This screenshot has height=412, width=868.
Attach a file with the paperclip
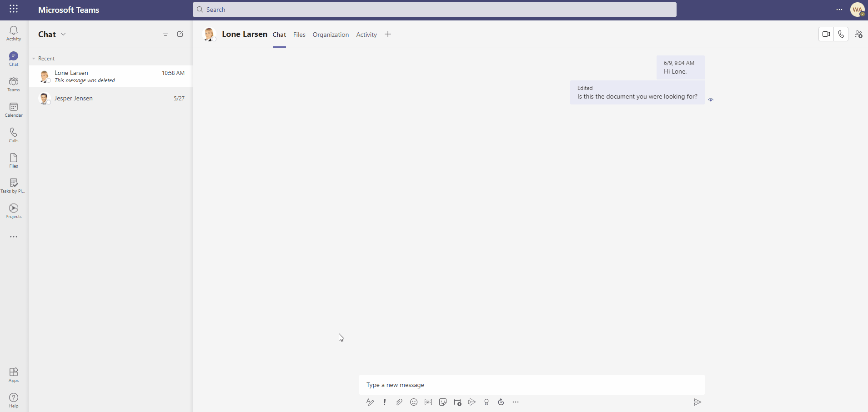pos(399,402)
